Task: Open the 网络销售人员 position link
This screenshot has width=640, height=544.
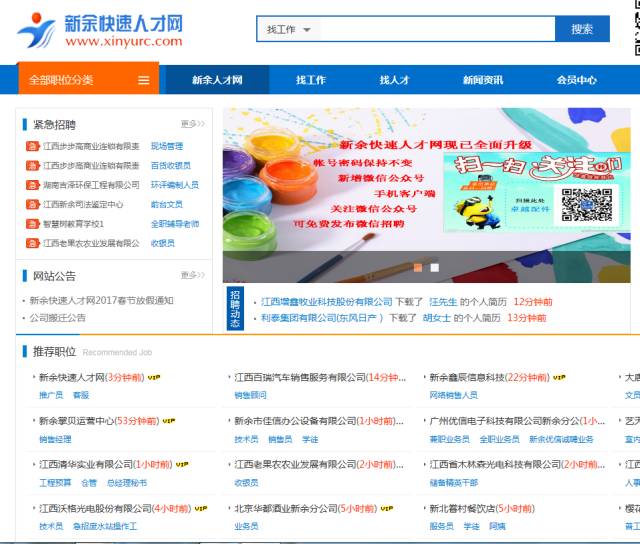Action: [x=453, y=395]
